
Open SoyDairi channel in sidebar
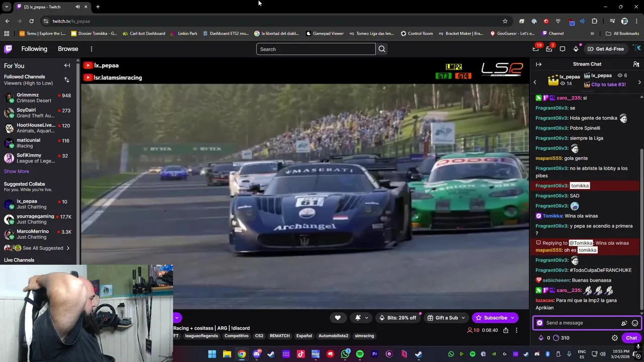[x=38, y=113]
